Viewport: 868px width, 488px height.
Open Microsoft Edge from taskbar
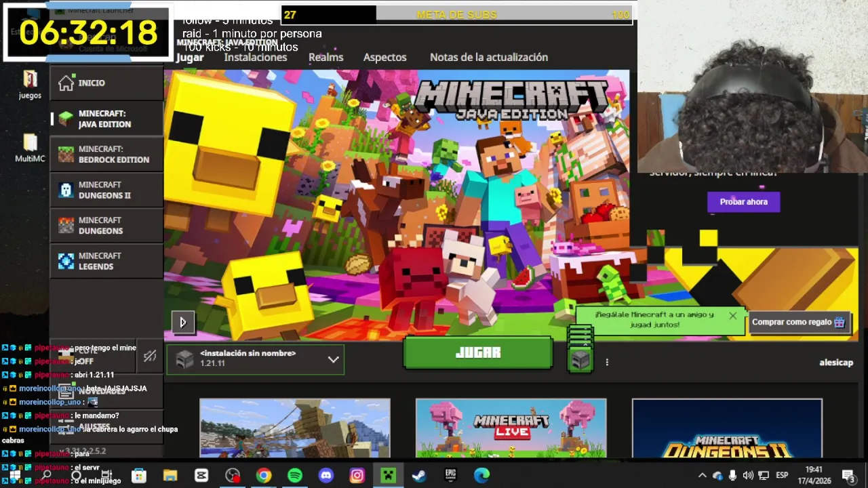481,476
